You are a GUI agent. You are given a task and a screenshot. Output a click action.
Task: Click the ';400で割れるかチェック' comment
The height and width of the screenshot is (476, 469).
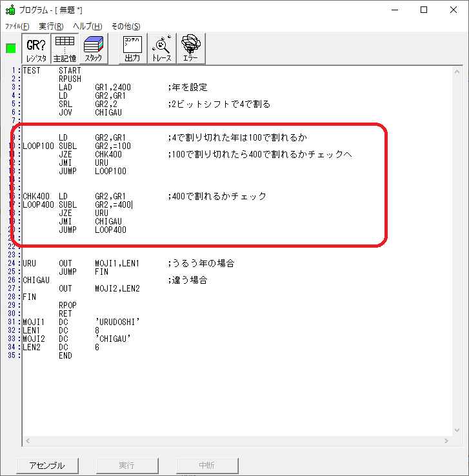(x=217, y=197)
